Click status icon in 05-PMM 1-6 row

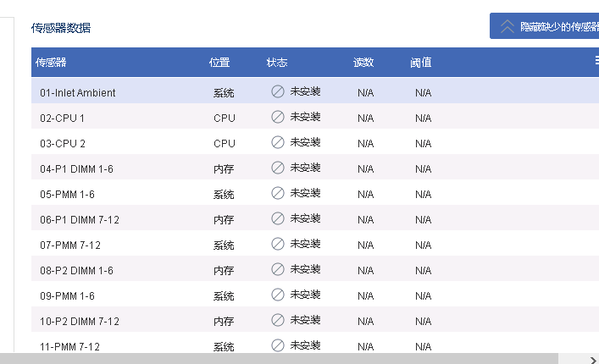(277, 193)
